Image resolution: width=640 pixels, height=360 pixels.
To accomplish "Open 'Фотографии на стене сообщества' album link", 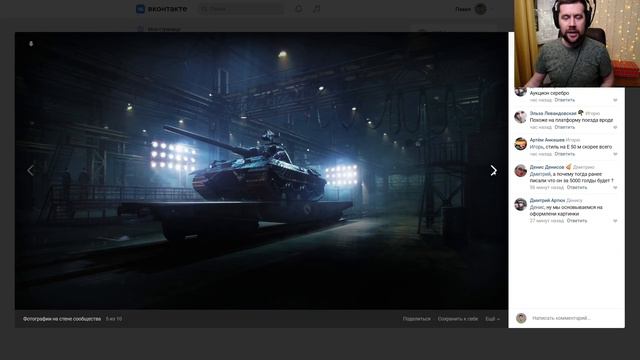I will coord(62,319).
